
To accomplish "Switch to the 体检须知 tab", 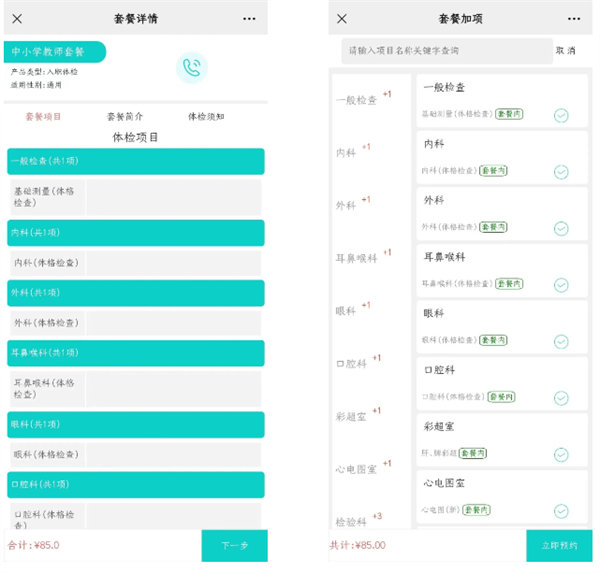I will click(205, 116).
